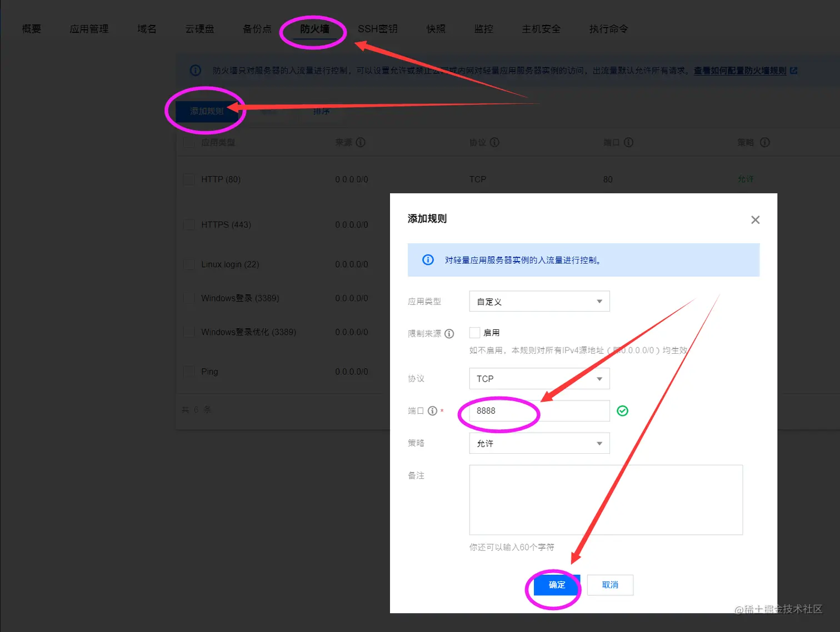This screenshot has height=632, width=840.
Task: Open the 应用类型 dropdown showing 自定义
Action: [539, 302]
